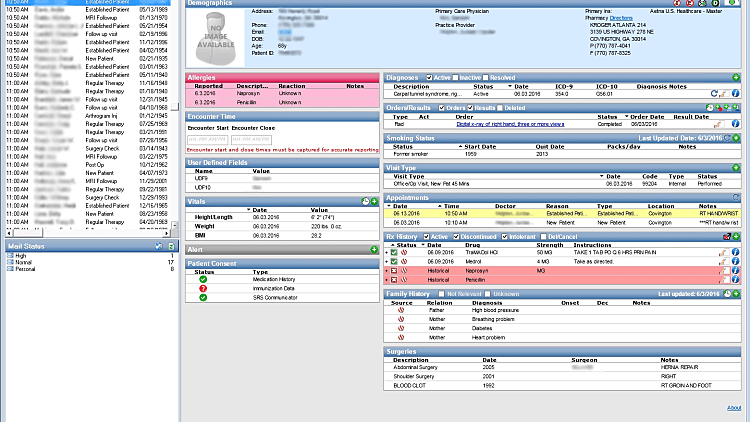
Task: Refresh the Mail Status panel
Action: (158, 245)
